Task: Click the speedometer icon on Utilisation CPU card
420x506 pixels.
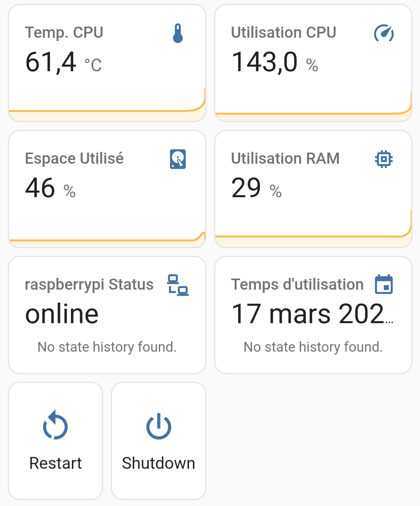Action: pyautogui.click(x=384, y=33)
